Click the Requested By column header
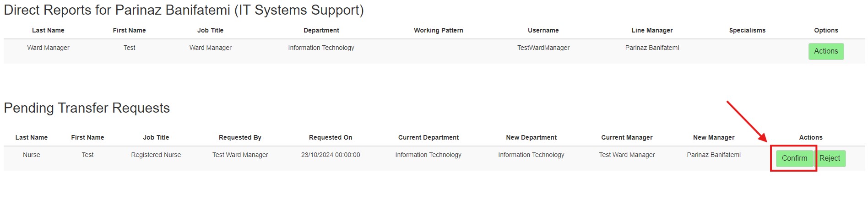 tap(240, 137)
